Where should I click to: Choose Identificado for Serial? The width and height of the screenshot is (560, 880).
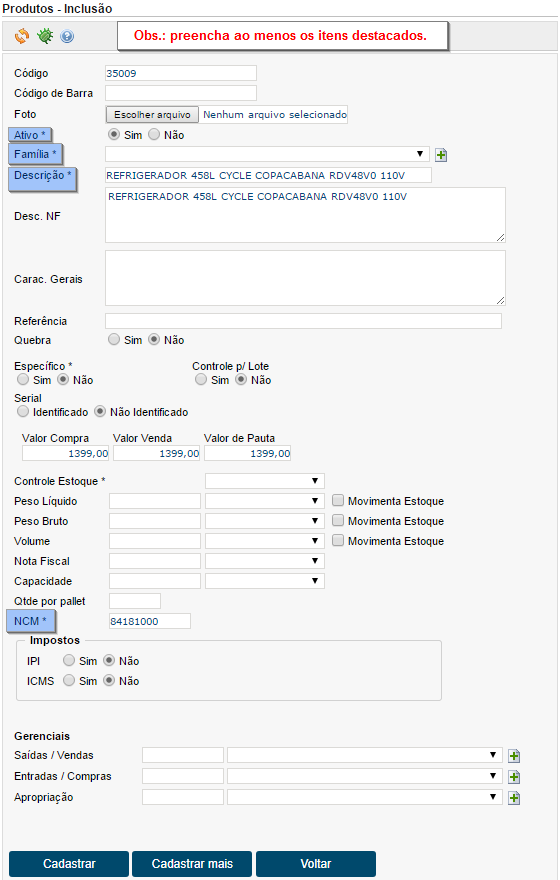23,411
